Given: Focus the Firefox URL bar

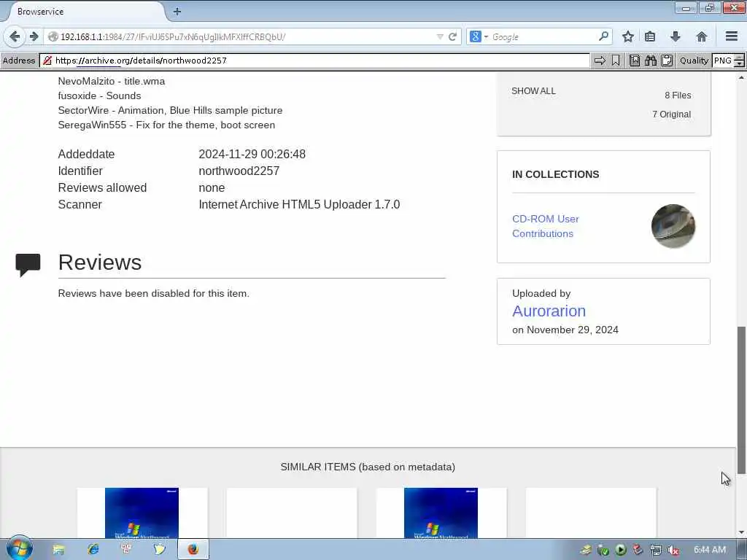Looking at the screenshot, I should 245,36.
